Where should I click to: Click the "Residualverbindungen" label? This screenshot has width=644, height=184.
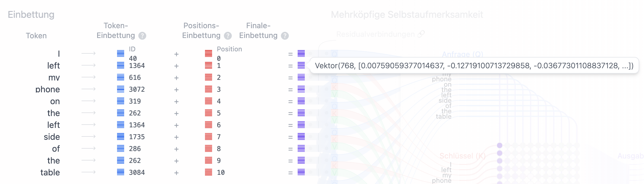375,34
